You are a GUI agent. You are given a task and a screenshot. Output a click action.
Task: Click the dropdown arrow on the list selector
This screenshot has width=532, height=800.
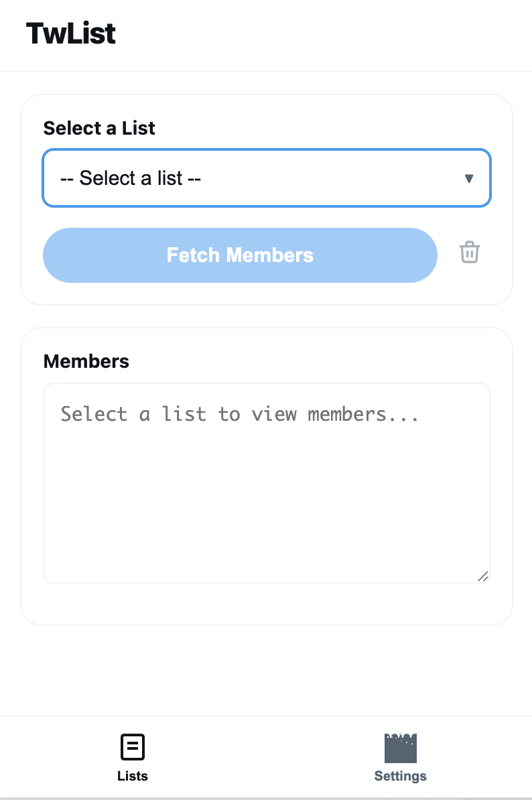pyautogui.click(x=469, y=178)
